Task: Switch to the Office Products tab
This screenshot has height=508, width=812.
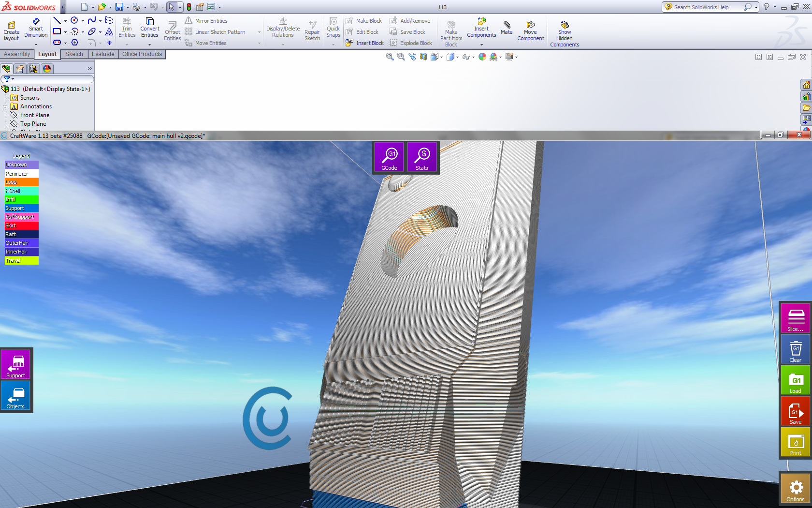Action: tap(142, 54)
